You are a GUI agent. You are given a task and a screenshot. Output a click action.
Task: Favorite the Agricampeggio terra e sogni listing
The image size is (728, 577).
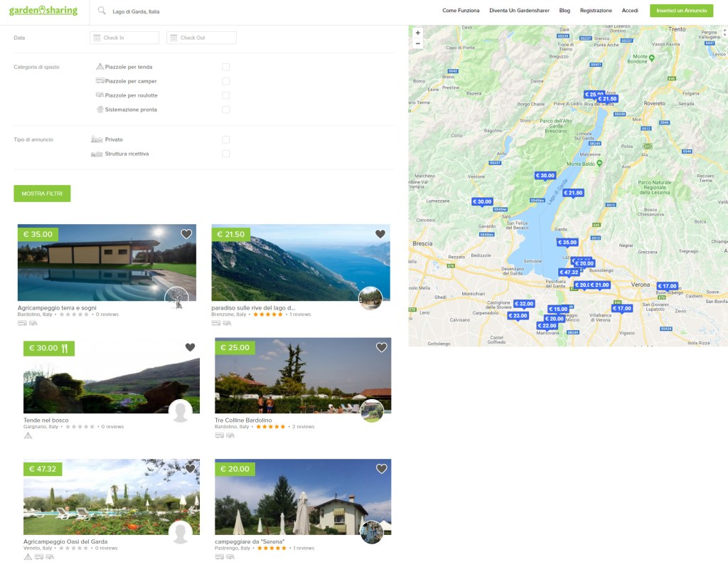click(x=186, y=234)
